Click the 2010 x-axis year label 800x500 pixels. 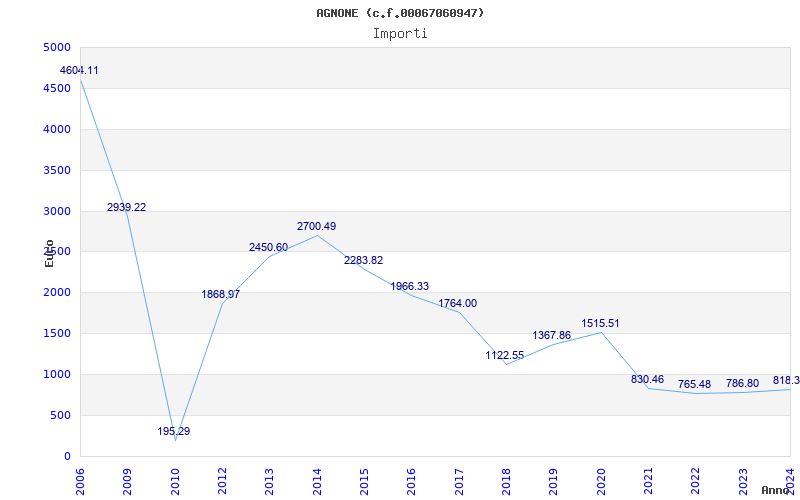(174, 481)
